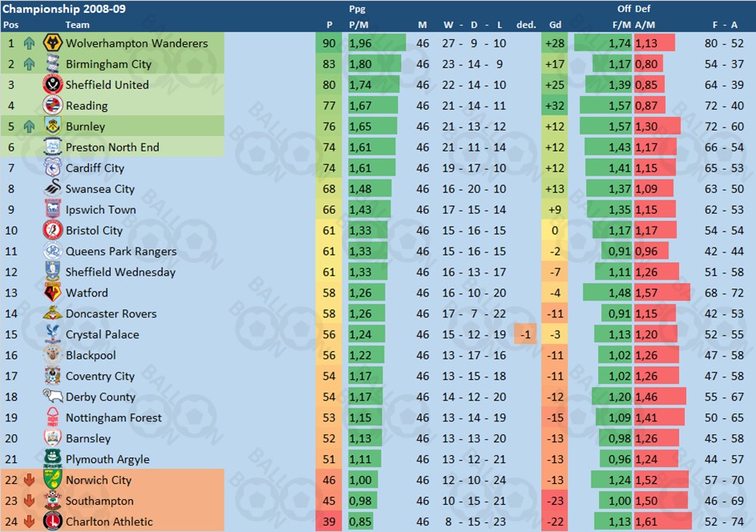
Task: Click the Team column header
Action: (77, 25)
